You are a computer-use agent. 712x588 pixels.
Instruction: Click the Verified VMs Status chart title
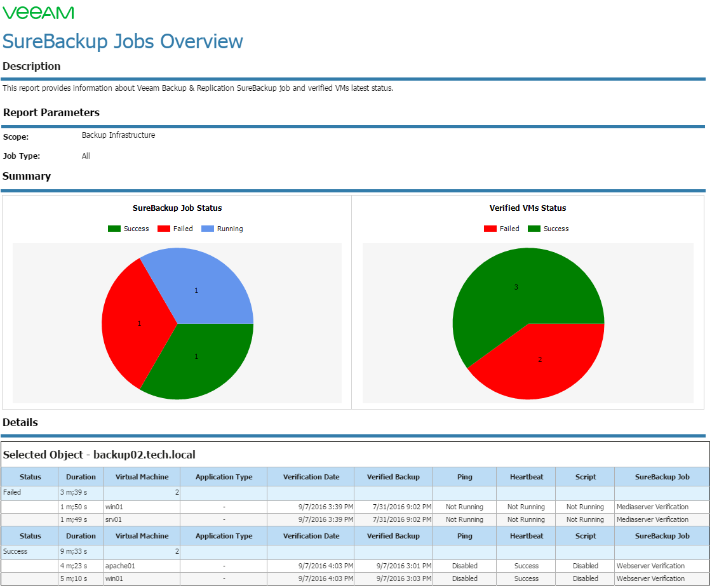click(528, 208)
